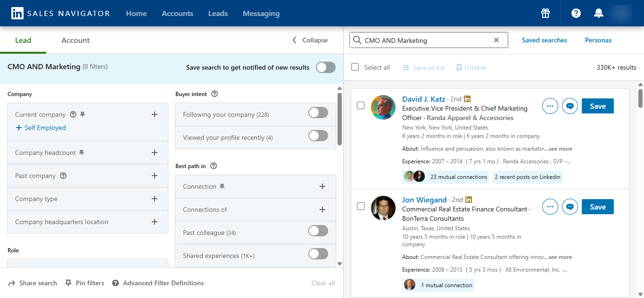Click the Pin filters pin icon
This screenshot has height=298, width=644.
click(68, 283)
